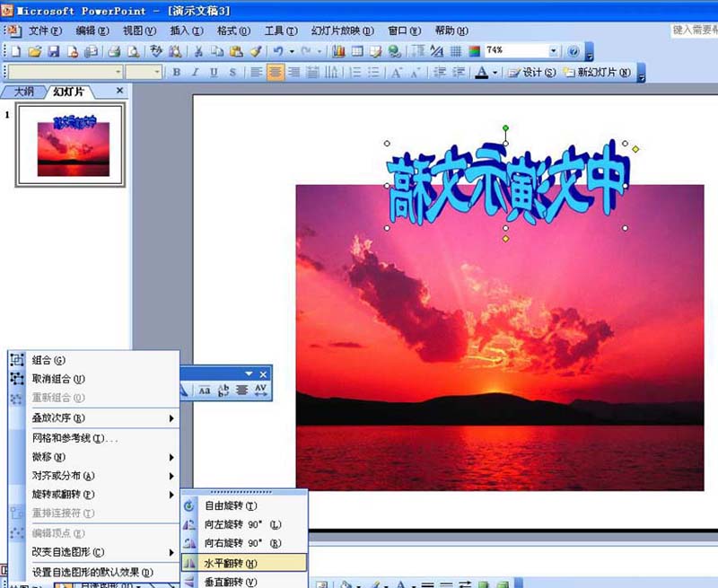Click the 新幻灯片 button
718x588 pixels.
click(x=597, y=73)
